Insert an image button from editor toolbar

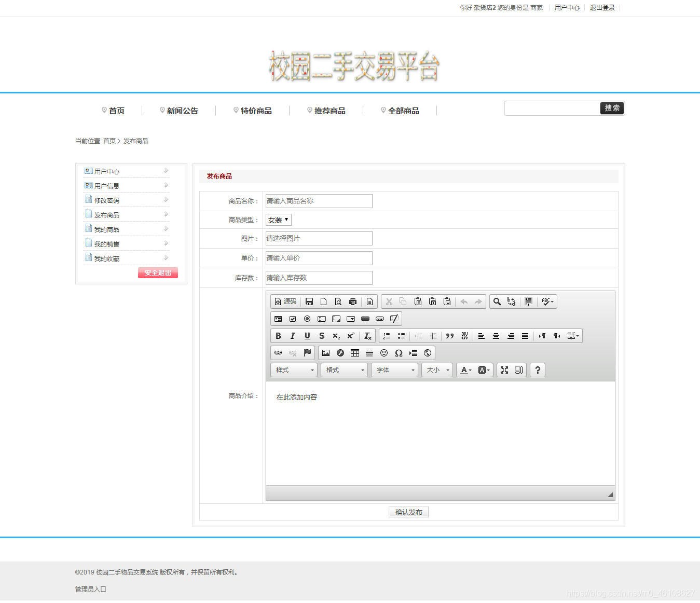(x=380, y=319)
